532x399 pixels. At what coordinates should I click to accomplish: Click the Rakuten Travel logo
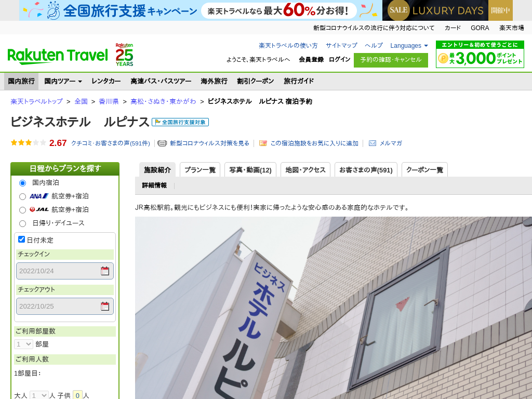[x=58, y=56]
